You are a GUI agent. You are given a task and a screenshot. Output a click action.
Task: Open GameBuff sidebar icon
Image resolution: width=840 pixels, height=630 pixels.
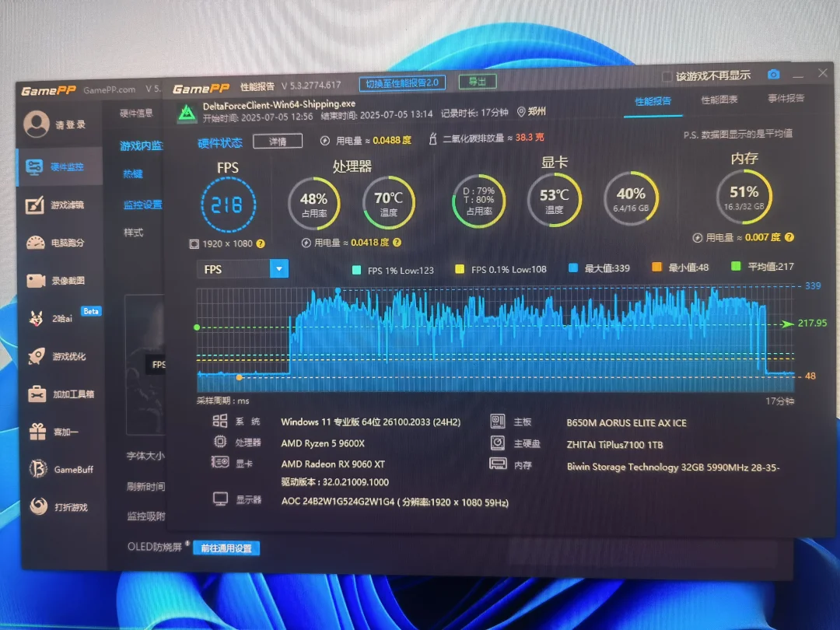point(38,469)
